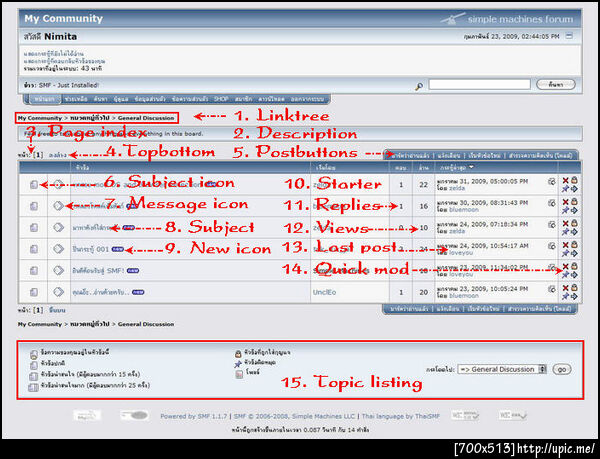Move the topic with 22 views
Screen dimensions: 600x459
[574, 189]
